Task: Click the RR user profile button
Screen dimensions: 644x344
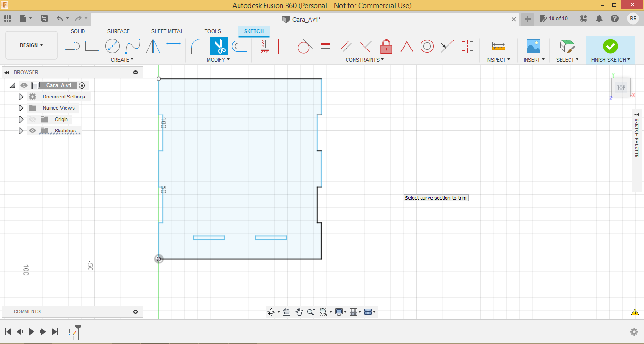Action: (x=633, y=18)
